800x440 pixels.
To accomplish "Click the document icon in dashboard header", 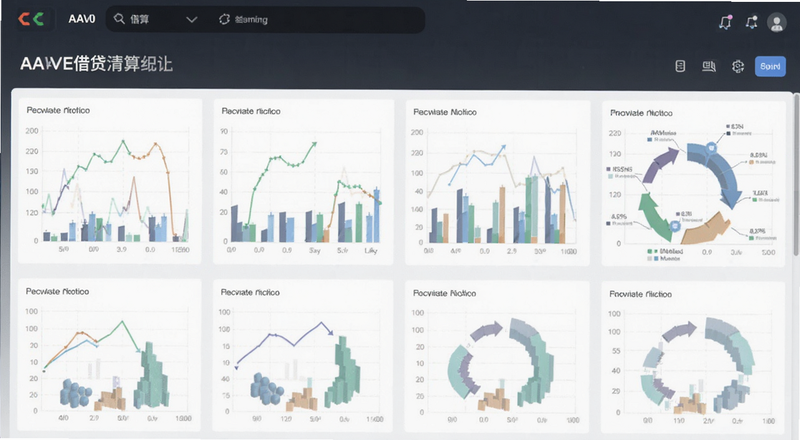I will (680, 66).
